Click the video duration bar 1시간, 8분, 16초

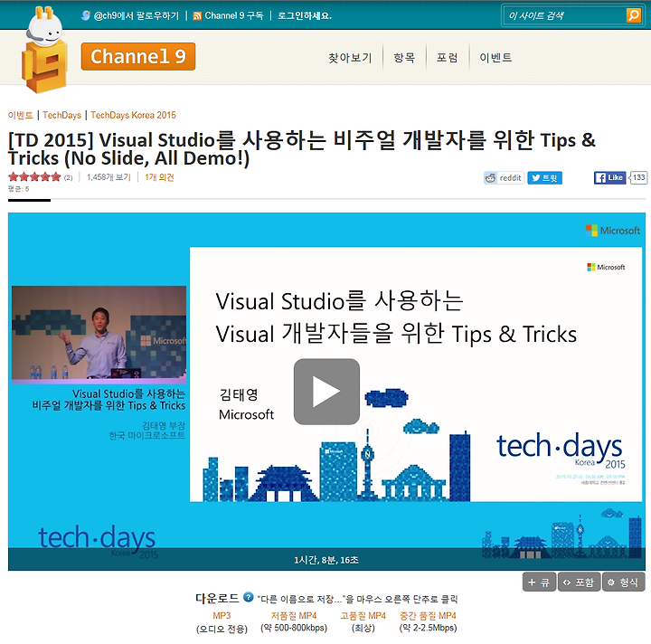point(326,560)
